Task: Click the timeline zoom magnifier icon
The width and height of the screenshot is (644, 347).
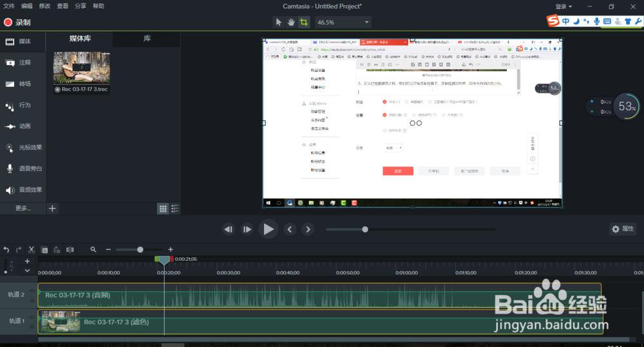Action: coord(93,250)
